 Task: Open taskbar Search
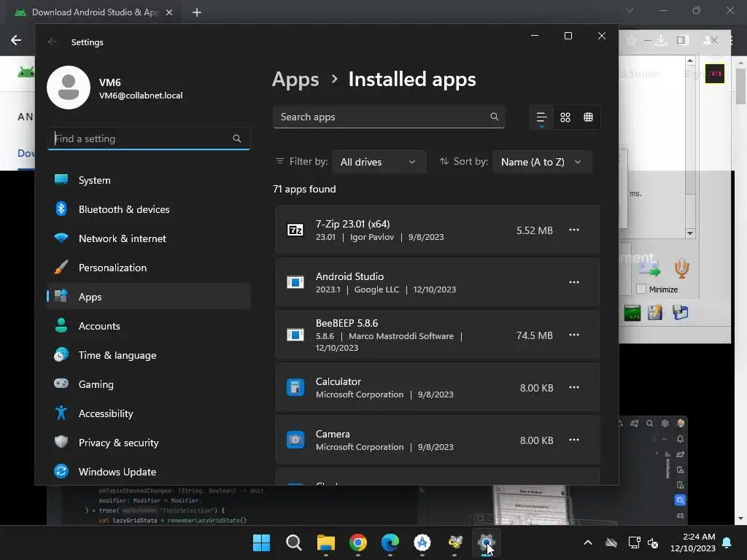coord(293,542)
